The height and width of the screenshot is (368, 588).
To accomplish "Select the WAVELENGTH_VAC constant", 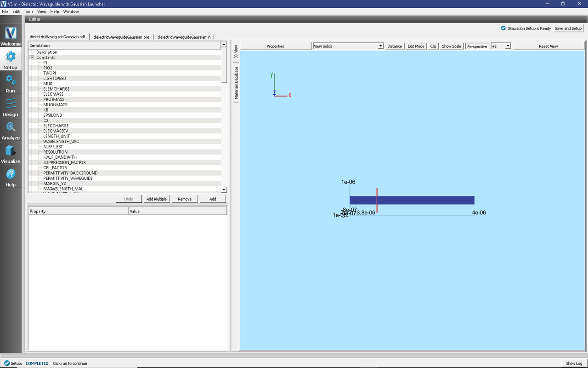I will click(61, 141).
